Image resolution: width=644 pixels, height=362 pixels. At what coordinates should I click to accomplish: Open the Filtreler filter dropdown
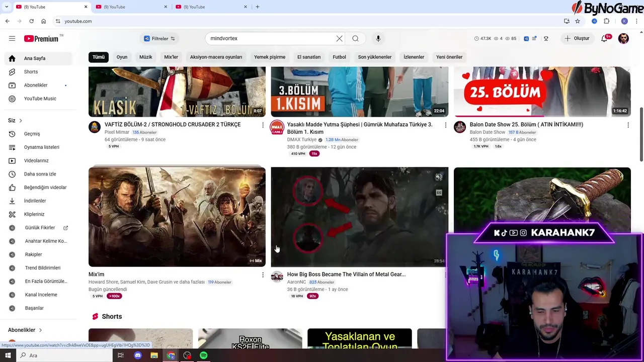[x=159, y=39]
